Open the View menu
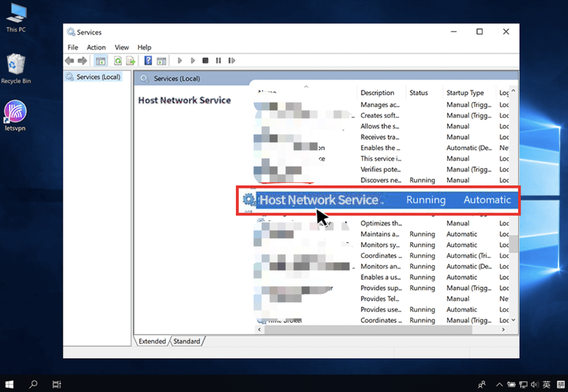Screen dimensions: 568x392 [122, 47]
